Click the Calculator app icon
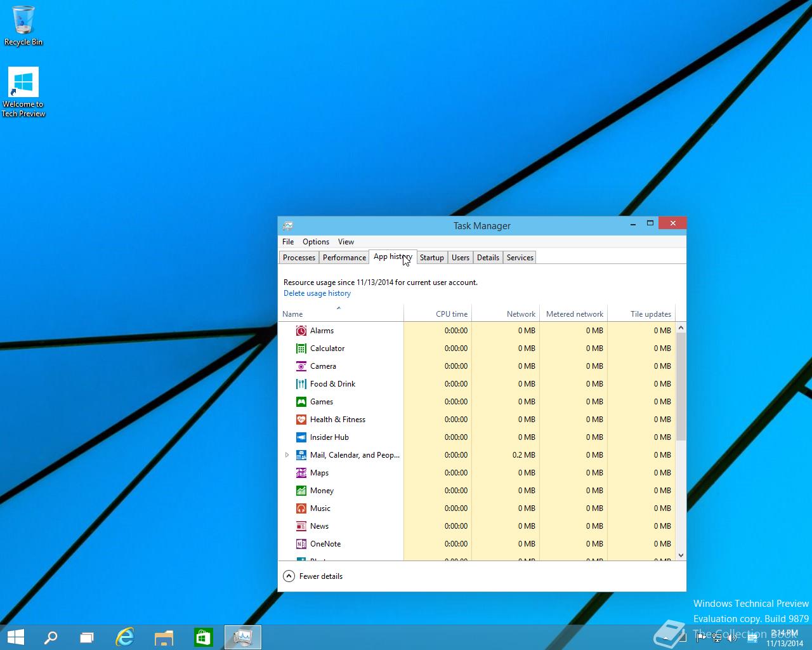 tap(301, 348)
